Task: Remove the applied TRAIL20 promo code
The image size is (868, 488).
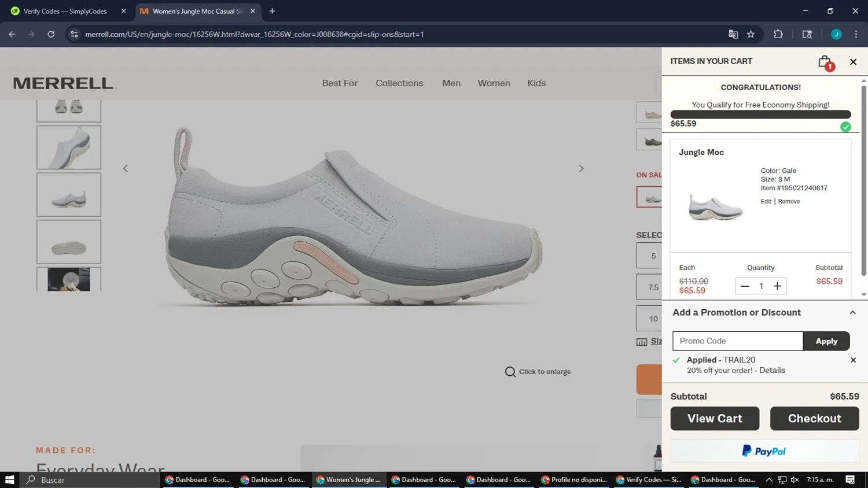Action: tap(853, 360)
